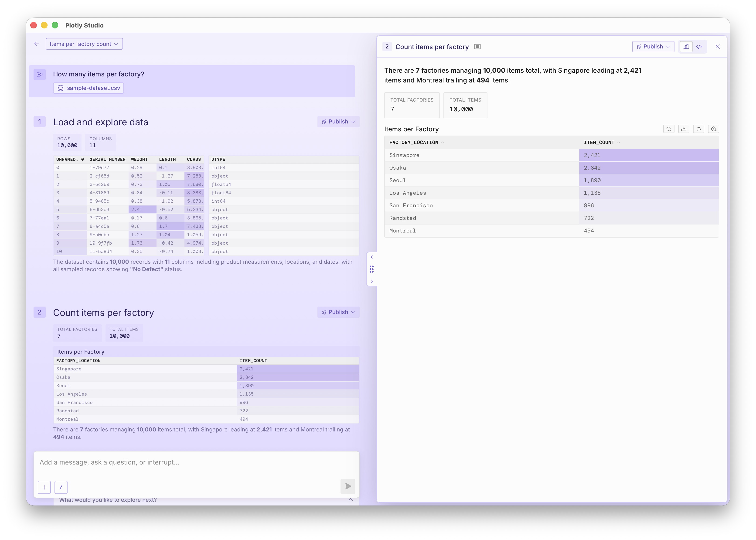Sort by ITEM_COUNT column in right panel
This screenshot has width=756, height=540.
(602, 142)
